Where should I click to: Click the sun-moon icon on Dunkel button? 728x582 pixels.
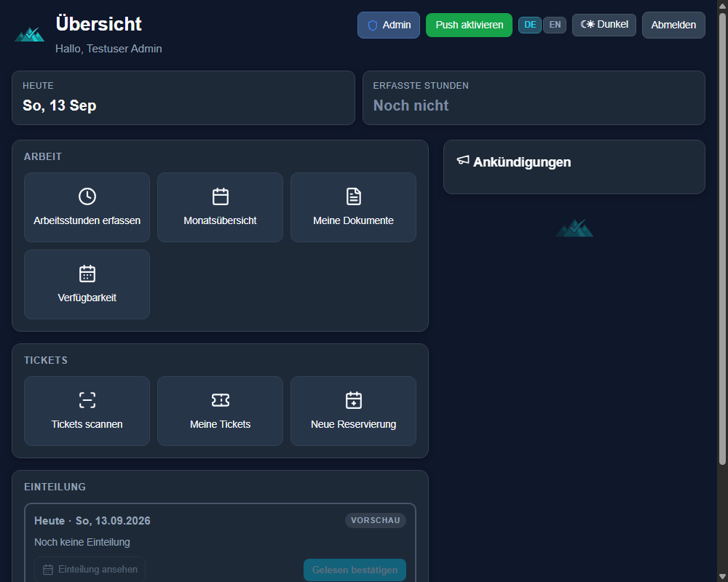pos(587,24)
